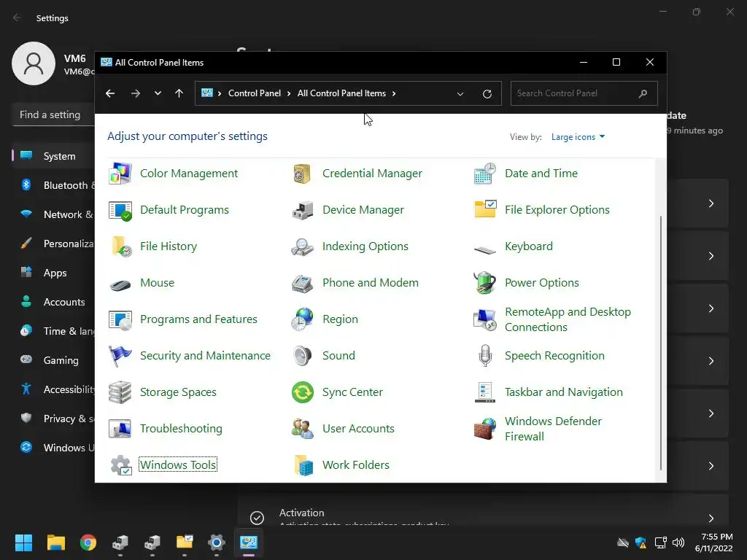Open the Default Programs icon
Screen dimensions: 747x560
tap(120, 210)
